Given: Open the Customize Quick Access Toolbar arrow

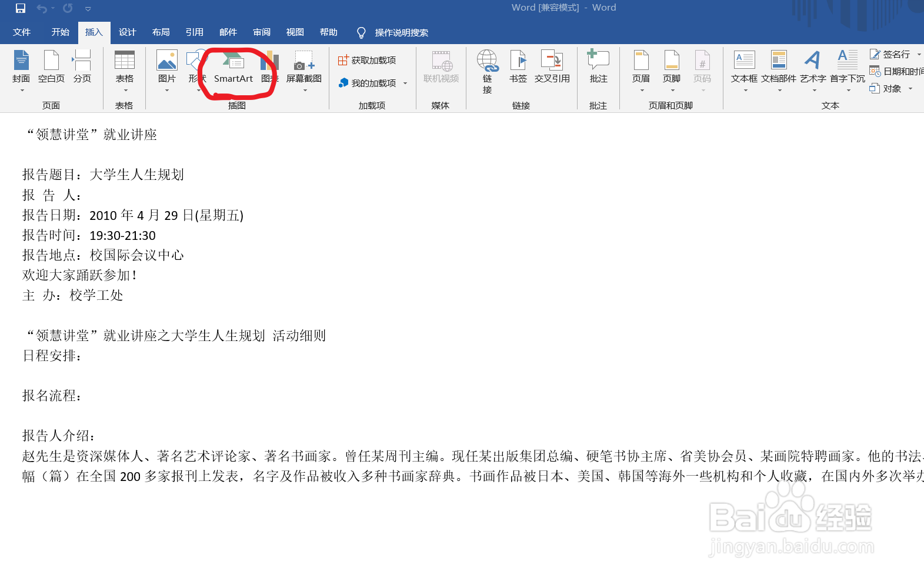Looking at the screenshot, I should [88, 9].
